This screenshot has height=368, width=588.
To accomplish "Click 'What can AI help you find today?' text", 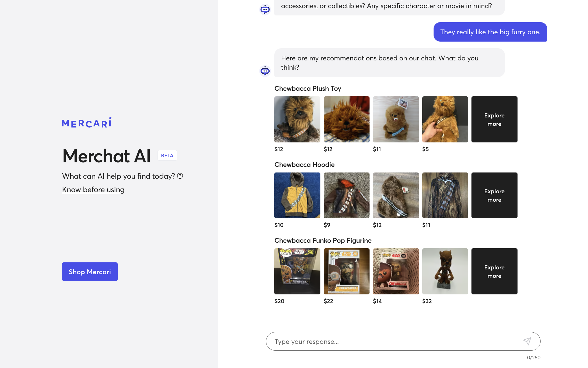I will pyautogui.click(x=118, y=176).
